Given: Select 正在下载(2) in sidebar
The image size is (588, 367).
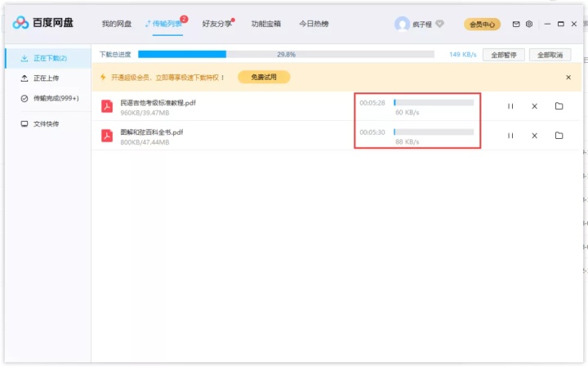Looking at the screenshot, I should point(48,58).
